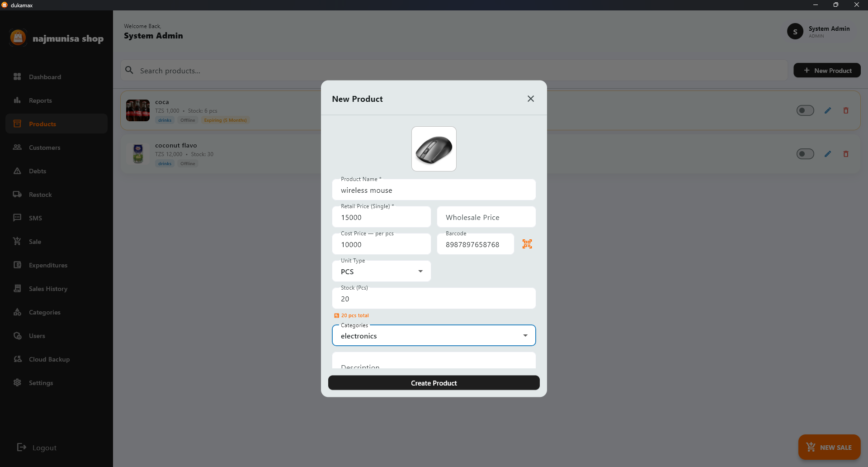Click the NEW SALE floating button
868x467 pixels.
pos(829,447)
